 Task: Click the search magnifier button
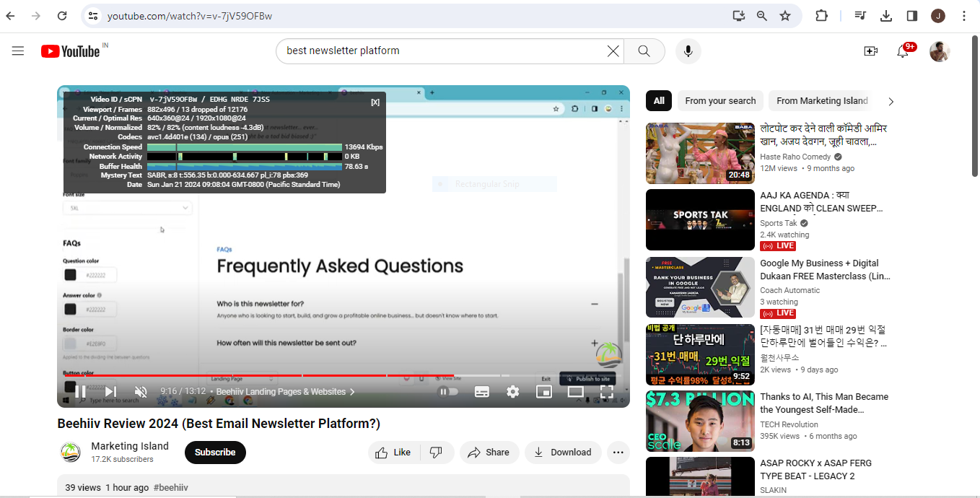[x=644, y=51]
